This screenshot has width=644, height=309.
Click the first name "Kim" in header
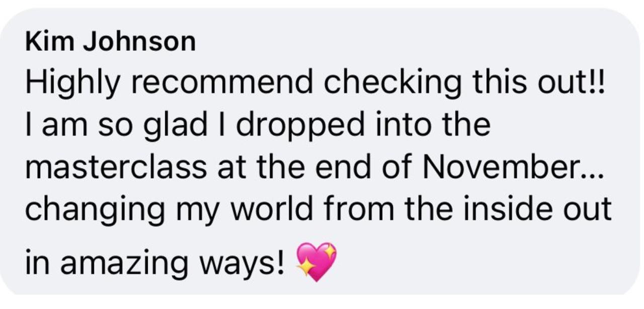[50, 42]
